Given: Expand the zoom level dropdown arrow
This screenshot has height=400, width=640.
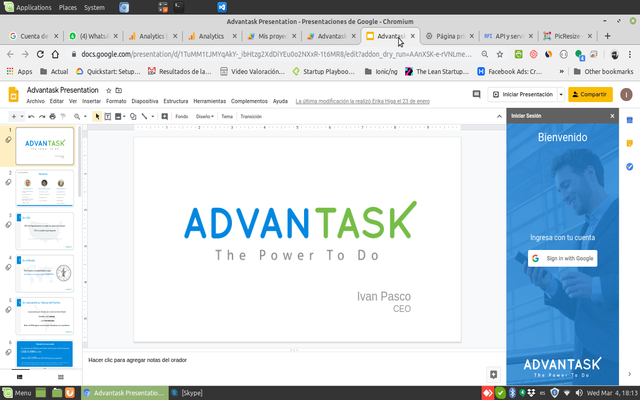Looking at the screenshot, I should coord(85,117).
